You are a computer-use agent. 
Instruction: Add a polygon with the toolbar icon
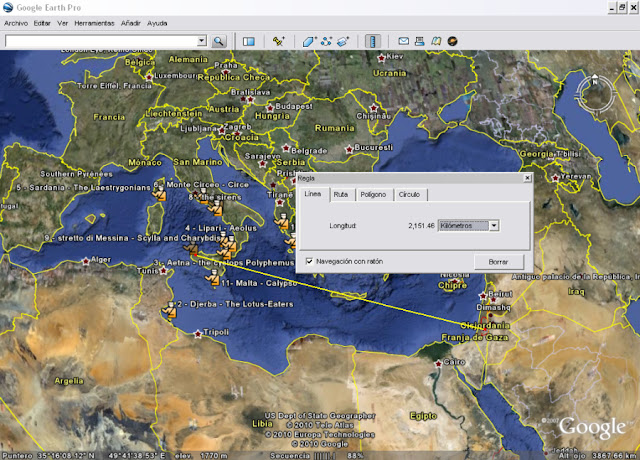click(309, 41)
